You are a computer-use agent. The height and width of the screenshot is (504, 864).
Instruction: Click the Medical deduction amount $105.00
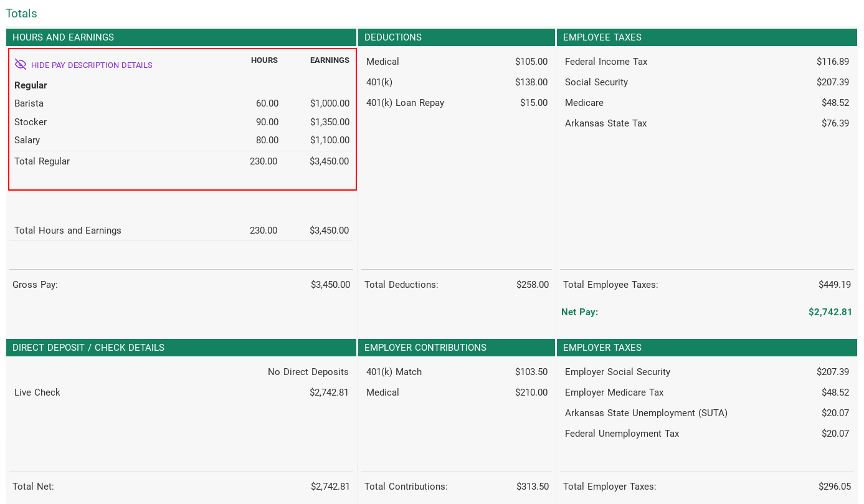point(531,62)
